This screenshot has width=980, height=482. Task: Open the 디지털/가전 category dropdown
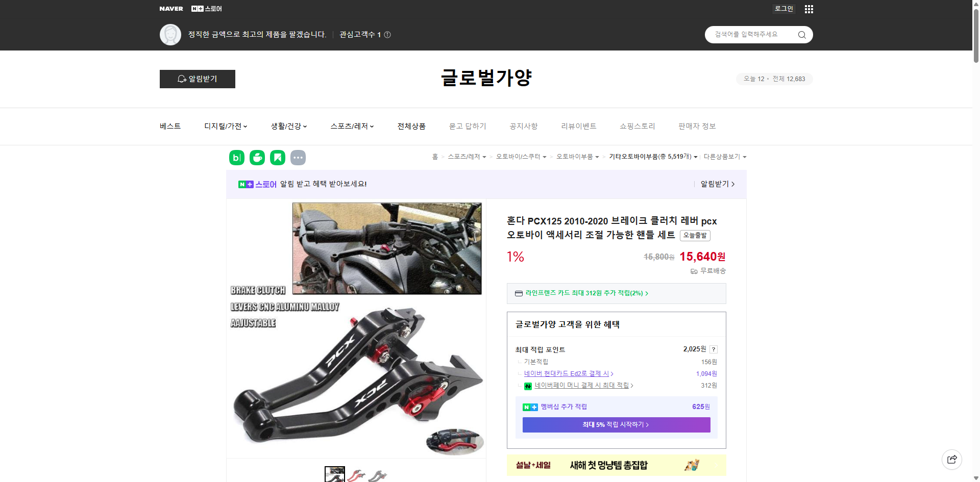click(x=225, y=126)
